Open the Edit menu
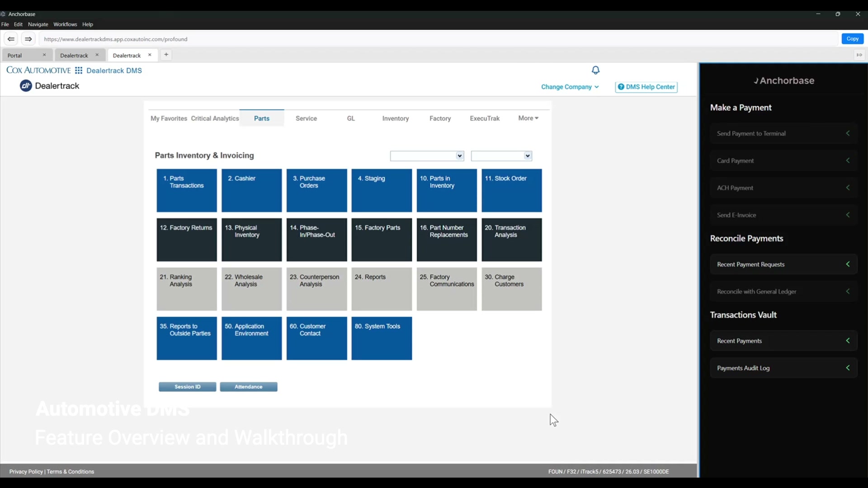The image size is (868, 488). coord(18,24)
